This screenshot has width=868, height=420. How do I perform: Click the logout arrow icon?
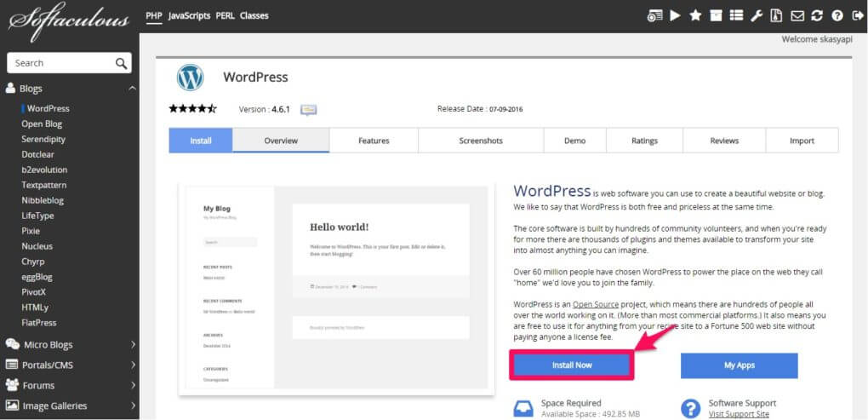click(x=858, y=15)
